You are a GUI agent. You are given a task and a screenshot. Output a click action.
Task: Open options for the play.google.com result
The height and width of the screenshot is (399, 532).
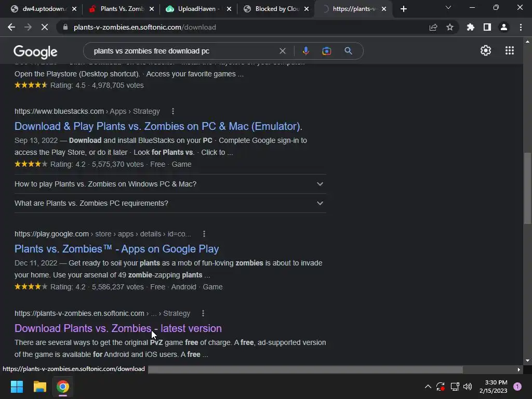[204, 234]
